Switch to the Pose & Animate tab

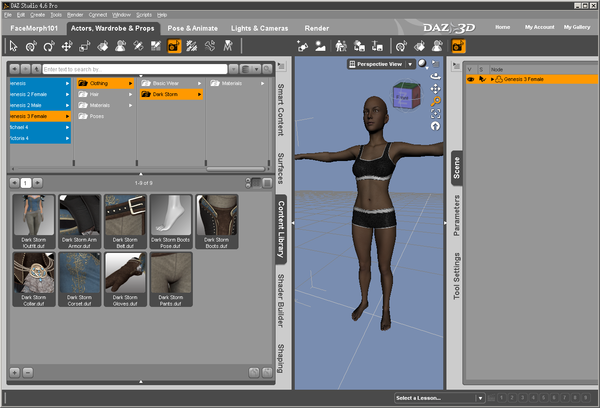[192, 28]
